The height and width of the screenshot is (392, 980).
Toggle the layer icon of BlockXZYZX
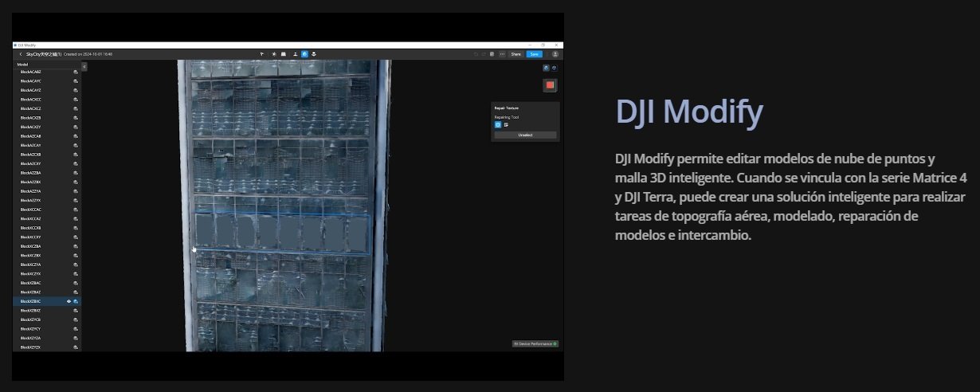(76, 347)
